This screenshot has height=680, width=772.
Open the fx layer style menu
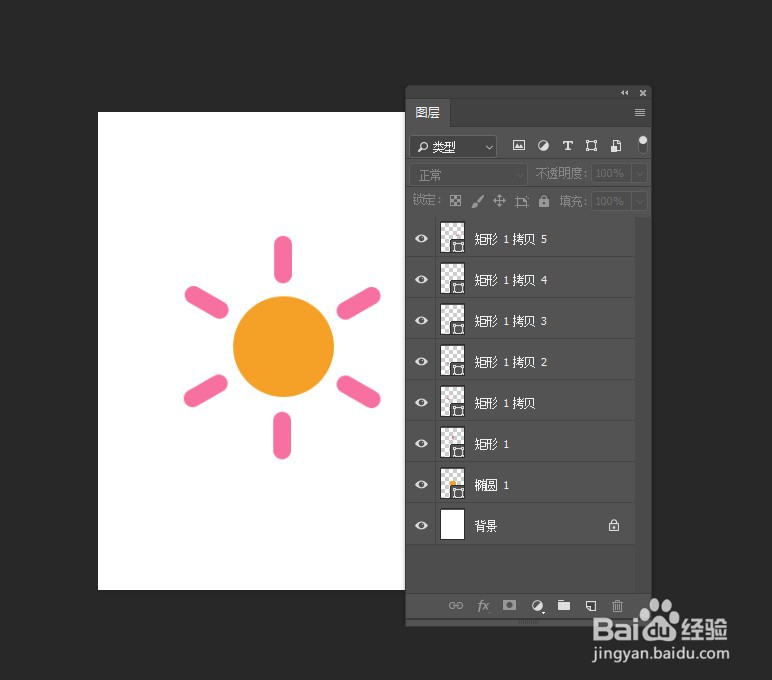[x=483, y=606]
